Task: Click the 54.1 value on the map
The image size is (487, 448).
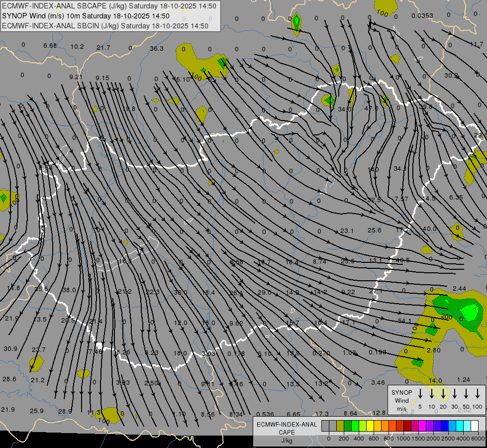Action: click(x=405, y=321)
